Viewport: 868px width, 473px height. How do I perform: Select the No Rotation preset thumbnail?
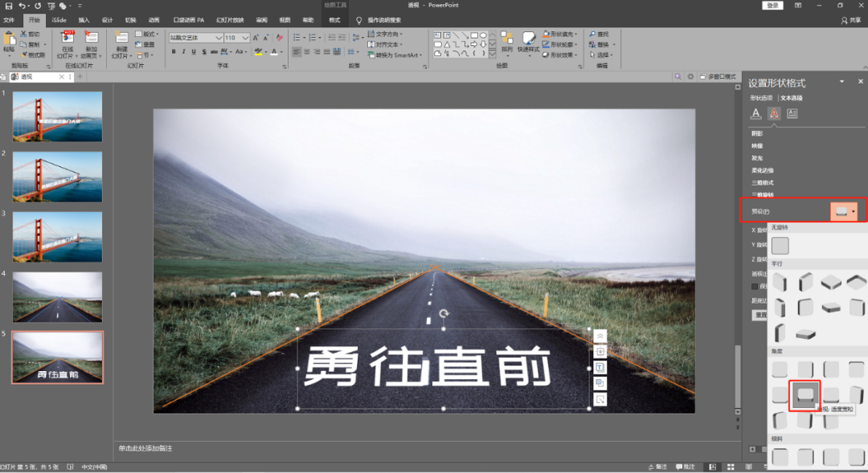[x=780, y=246]
